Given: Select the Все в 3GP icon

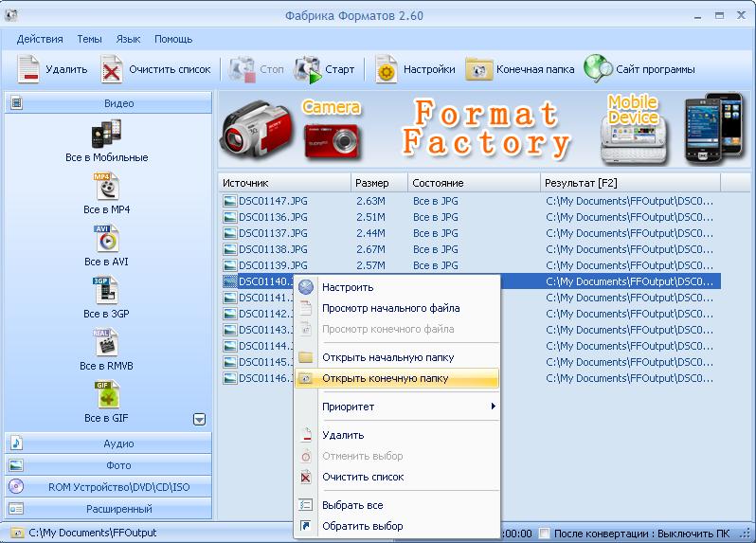Looking at the screenshot, I should [x=105, y=290].
